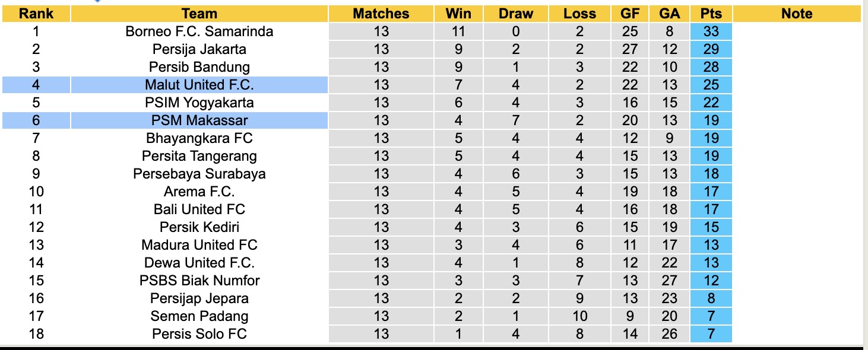Click the 33 points cell for Borneo

[x=711, y=31]
